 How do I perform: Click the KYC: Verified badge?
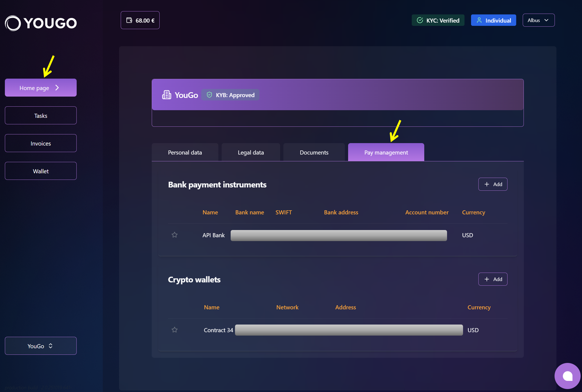(438, 20)
